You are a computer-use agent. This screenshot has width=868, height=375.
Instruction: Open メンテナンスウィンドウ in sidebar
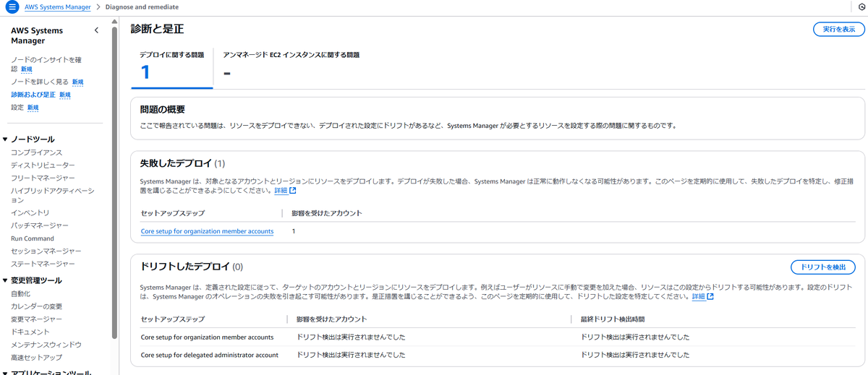coord(46,345)
